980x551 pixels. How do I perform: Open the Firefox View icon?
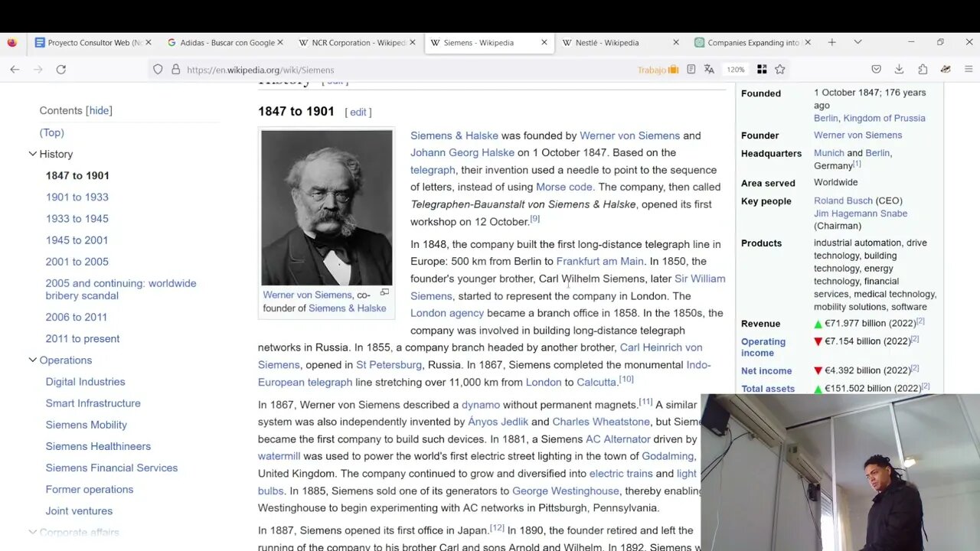11,43
